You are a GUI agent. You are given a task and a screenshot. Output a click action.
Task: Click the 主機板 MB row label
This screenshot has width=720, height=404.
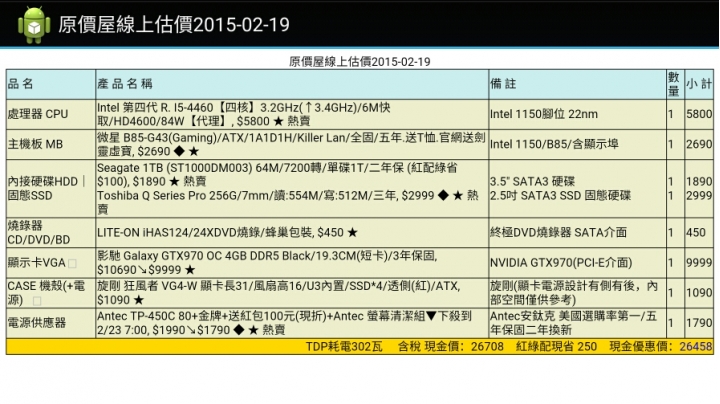point(35,144)
